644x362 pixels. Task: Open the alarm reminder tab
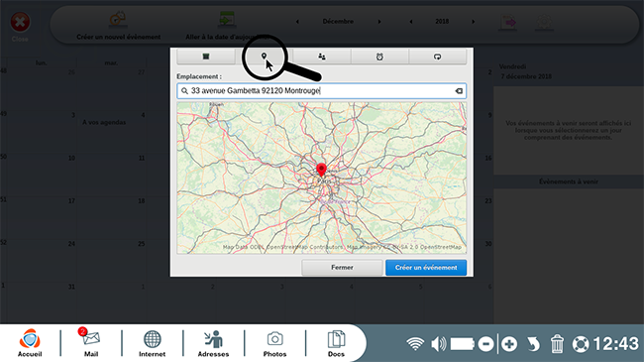379,57
